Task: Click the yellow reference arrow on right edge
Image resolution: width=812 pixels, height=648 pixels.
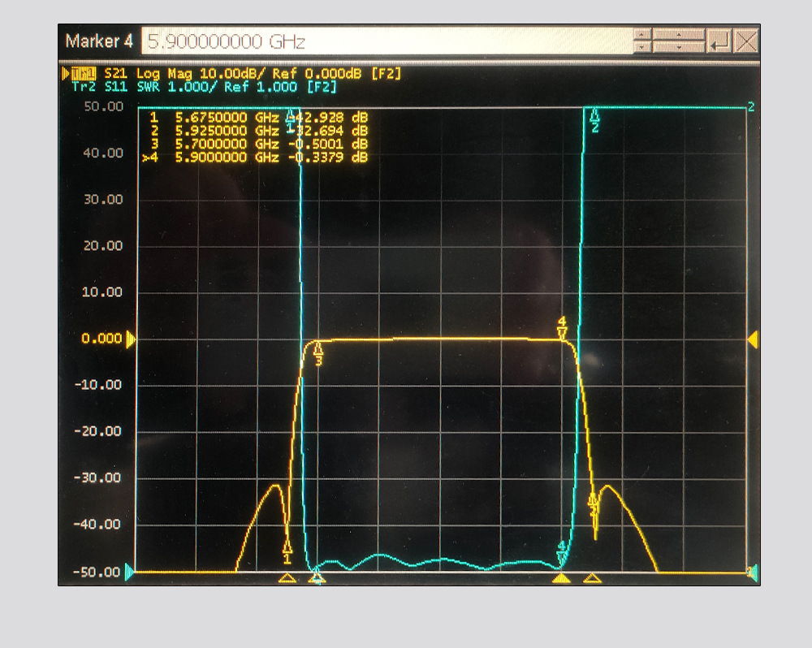Action: point(754,339)
